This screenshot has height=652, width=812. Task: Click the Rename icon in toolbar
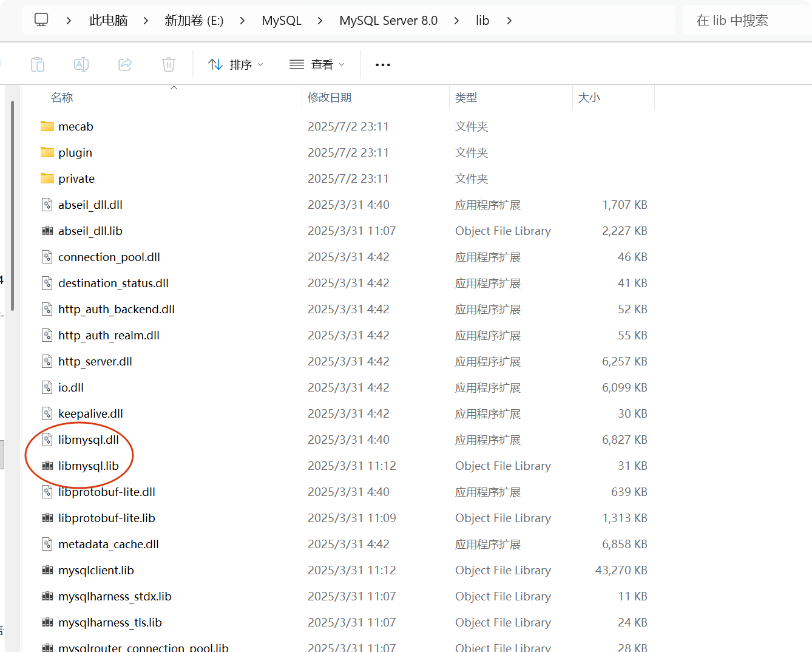(81, 64)
